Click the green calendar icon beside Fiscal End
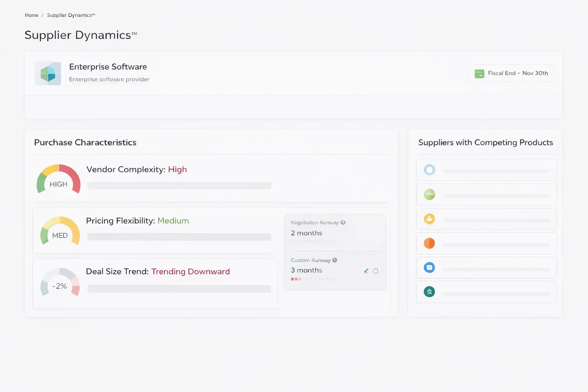Image resolution: width=588 pixels, height=392 pixels. [479, 73]
